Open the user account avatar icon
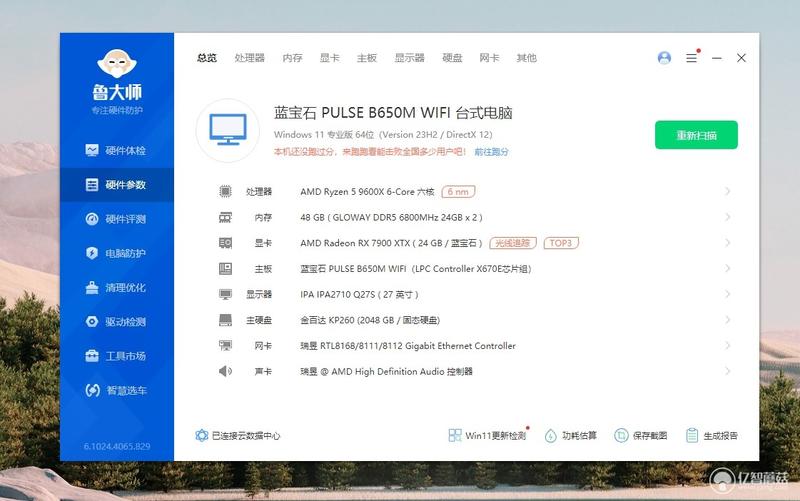This screenshot has height=501, width=800. (x=664, y=58)
